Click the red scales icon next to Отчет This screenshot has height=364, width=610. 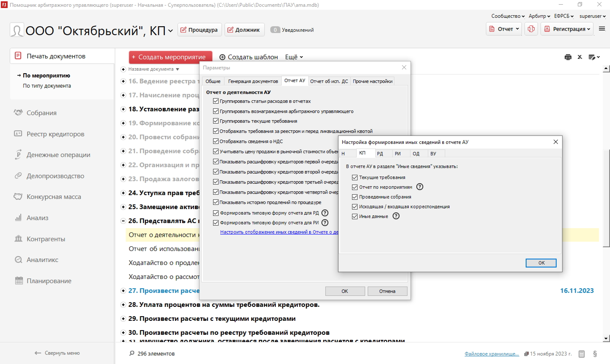531,29
